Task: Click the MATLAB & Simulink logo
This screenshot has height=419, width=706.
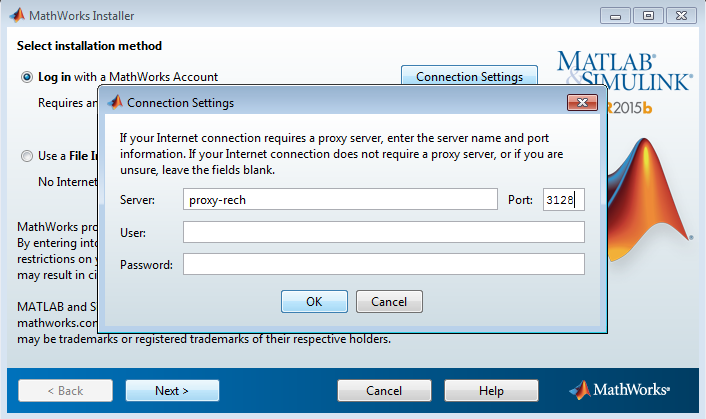Action: tap(624, 71)
